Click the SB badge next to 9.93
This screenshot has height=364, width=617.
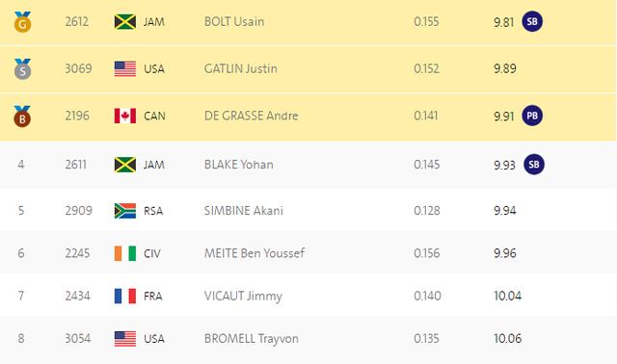point(534,165)
